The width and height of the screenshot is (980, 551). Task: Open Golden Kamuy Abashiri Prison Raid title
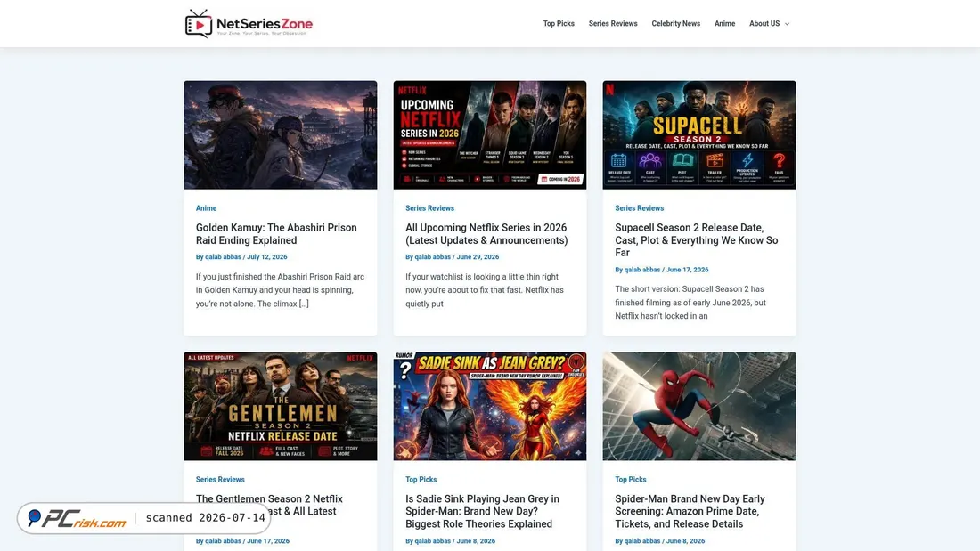(x=276, y=233)
